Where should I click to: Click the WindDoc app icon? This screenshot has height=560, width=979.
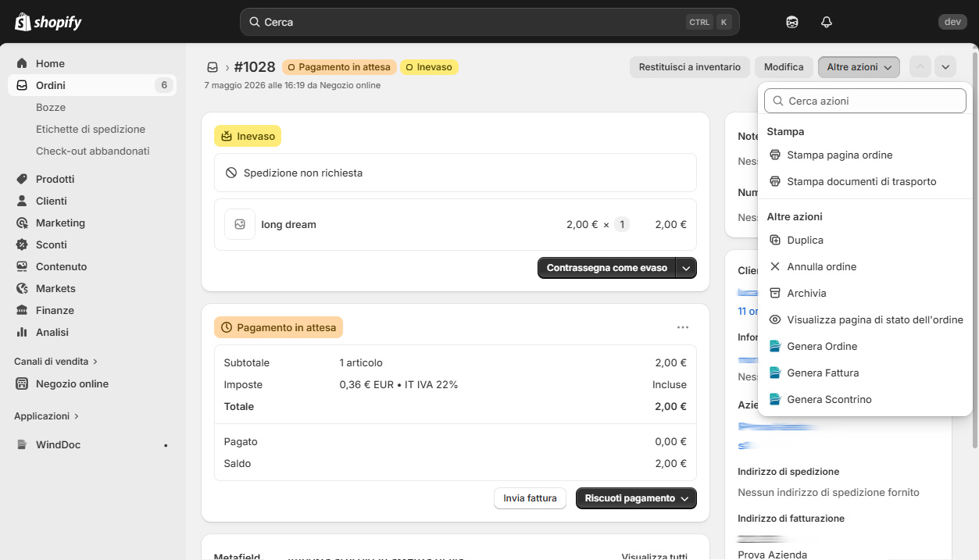point(22,444)
